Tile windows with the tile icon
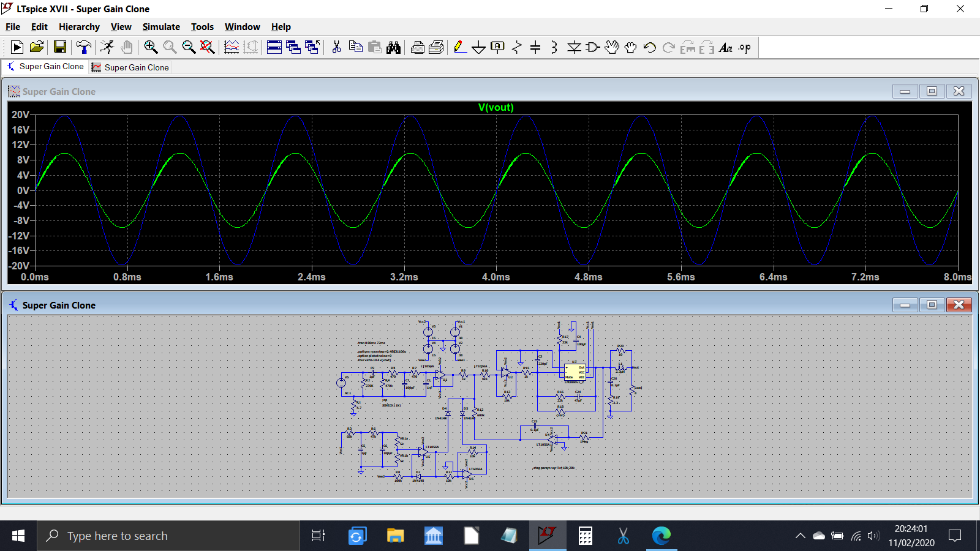This screenshot has height=551, width=980. tap(274, 47)
